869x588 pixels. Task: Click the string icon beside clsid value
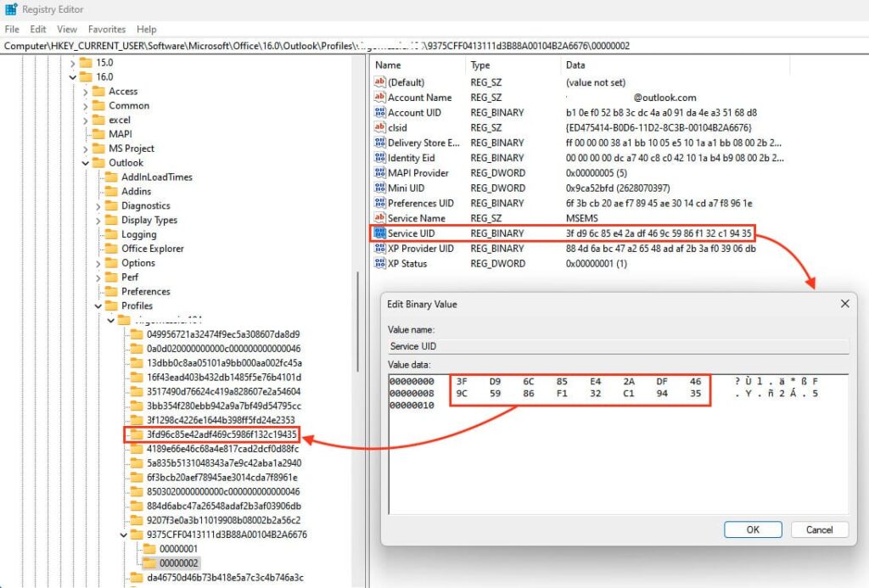tap(380, 128)
